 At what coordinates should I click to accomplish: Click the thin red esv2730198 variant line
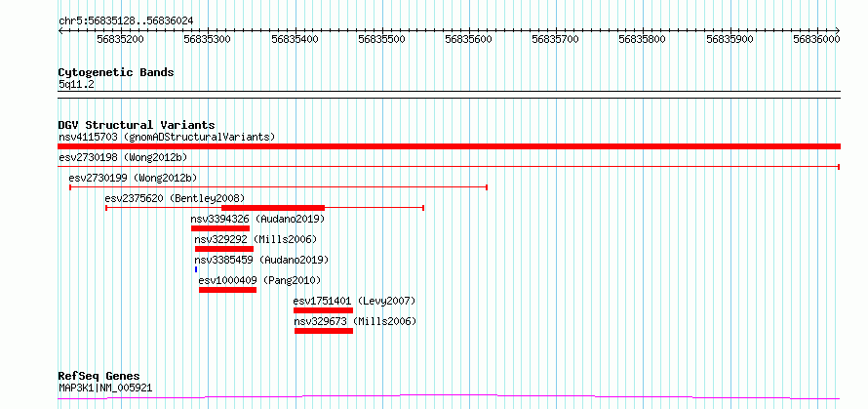(449, 166)
